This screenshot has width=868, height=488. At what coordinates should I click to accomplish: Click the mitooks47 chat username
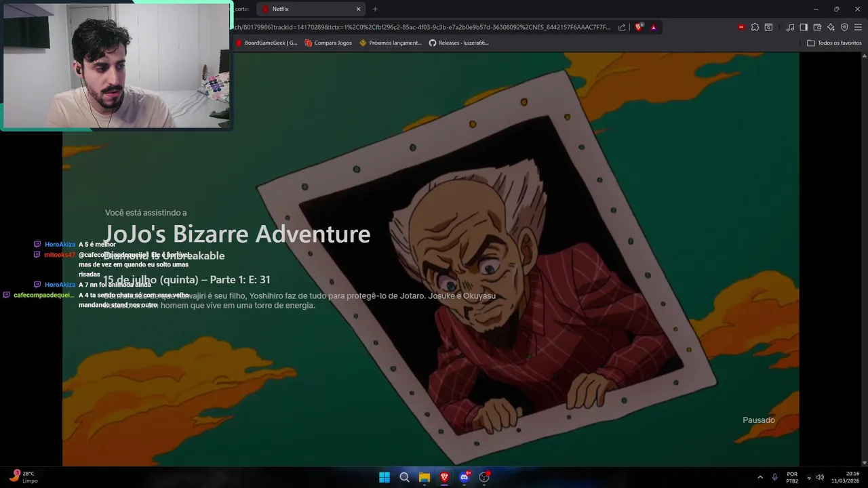coord(60,255)
